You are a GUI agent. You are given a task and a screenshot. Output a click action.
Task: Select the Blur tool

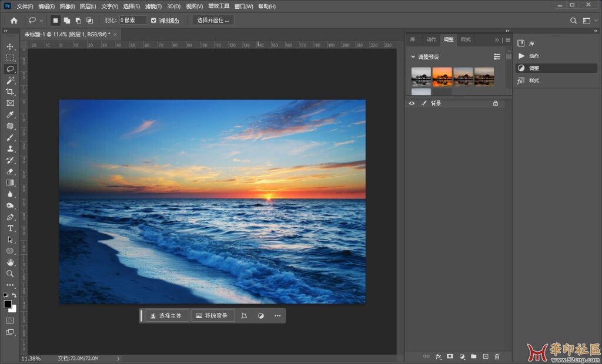[10, 194]
